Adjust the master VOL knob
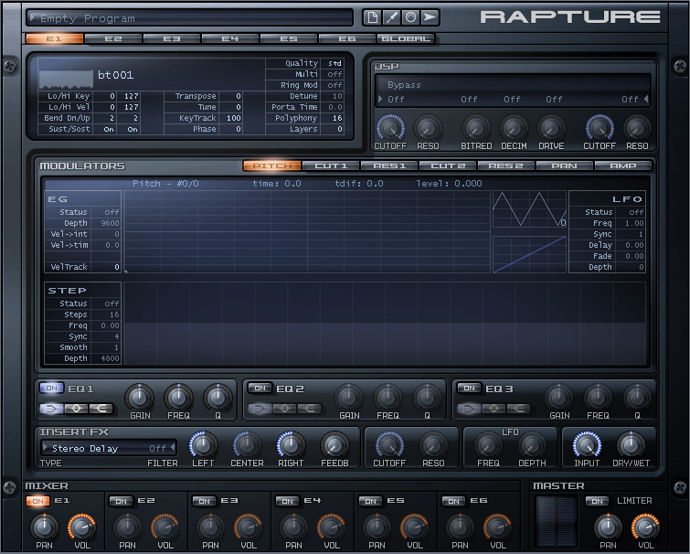 (x=645, y=526)
